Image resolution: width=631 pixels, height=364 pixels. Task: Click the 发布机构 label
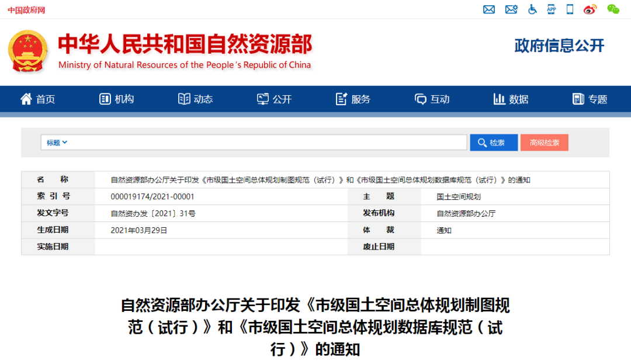coord(379,213)
